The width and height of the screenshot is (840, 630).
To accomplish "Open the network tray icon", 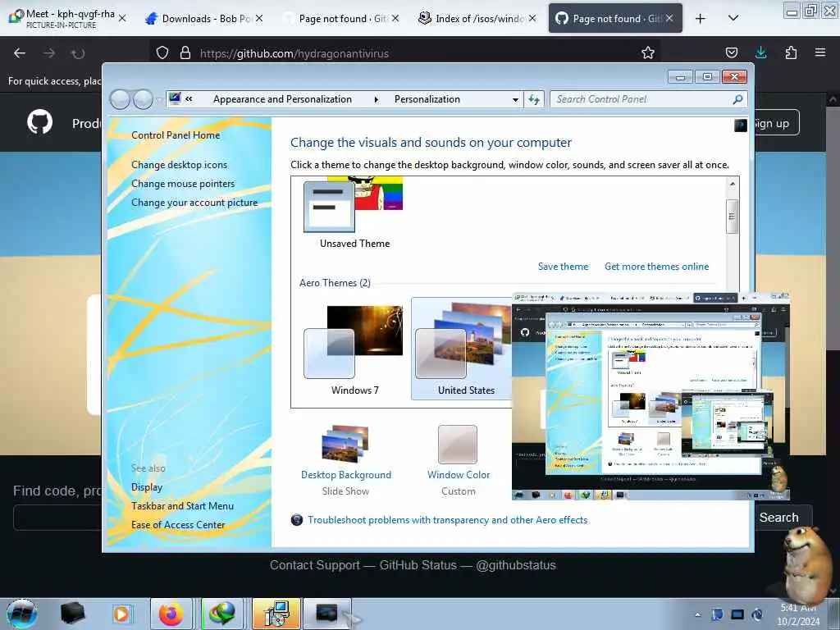I will [737, 614].
